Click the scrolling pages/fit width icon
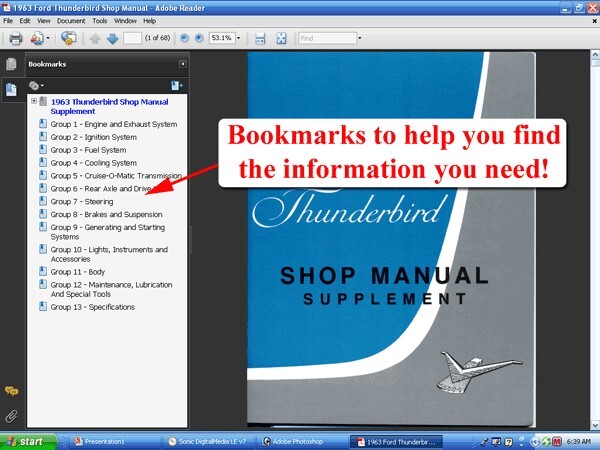This screenshot has height=450, width=600. click(x=260, y=38)
